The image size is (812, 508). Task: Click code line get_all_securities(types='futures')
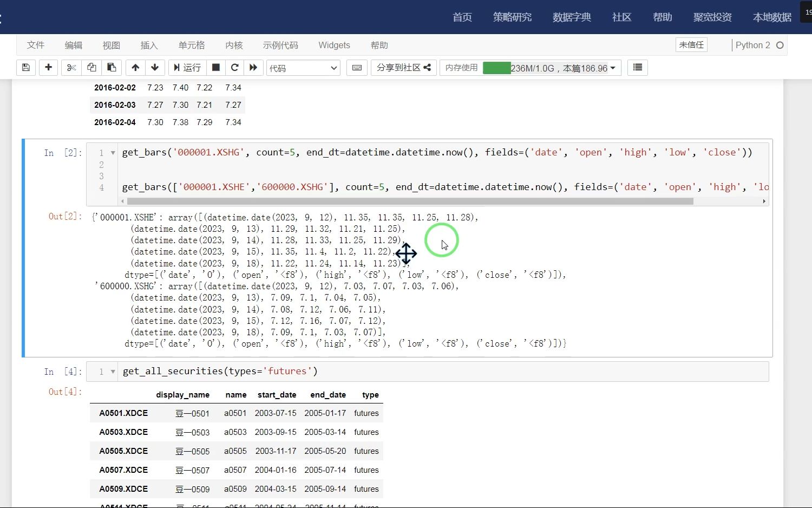point(220,371)
